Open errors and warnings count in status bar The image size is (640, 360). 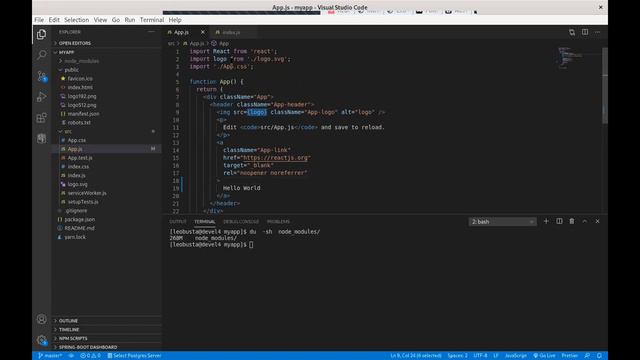tap(90, 356)
